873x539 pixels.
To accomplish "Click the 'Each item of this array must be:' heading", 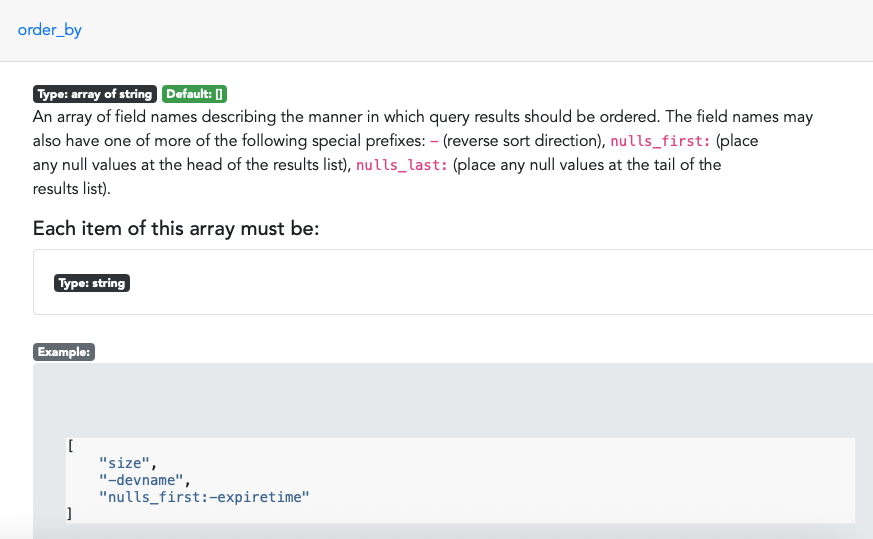I will coord(176,228).
